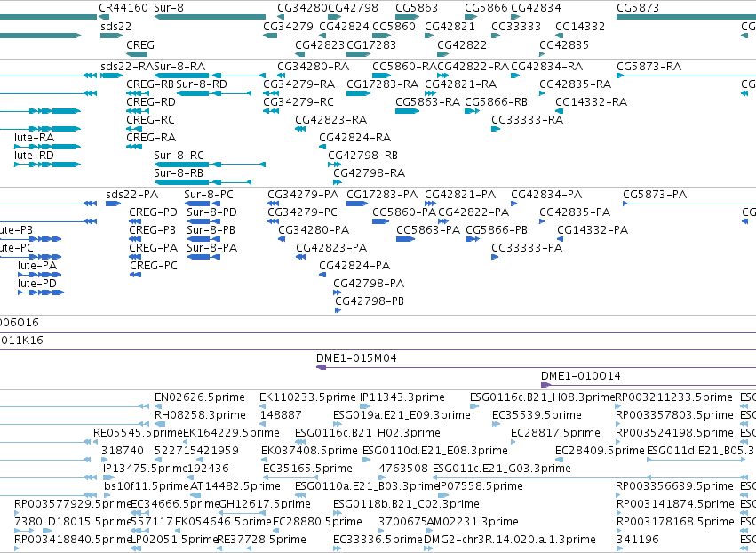This screenshot has height=553, width=756.
Task: Click the sds22-RA transcript label
Action: click(127, 66)
